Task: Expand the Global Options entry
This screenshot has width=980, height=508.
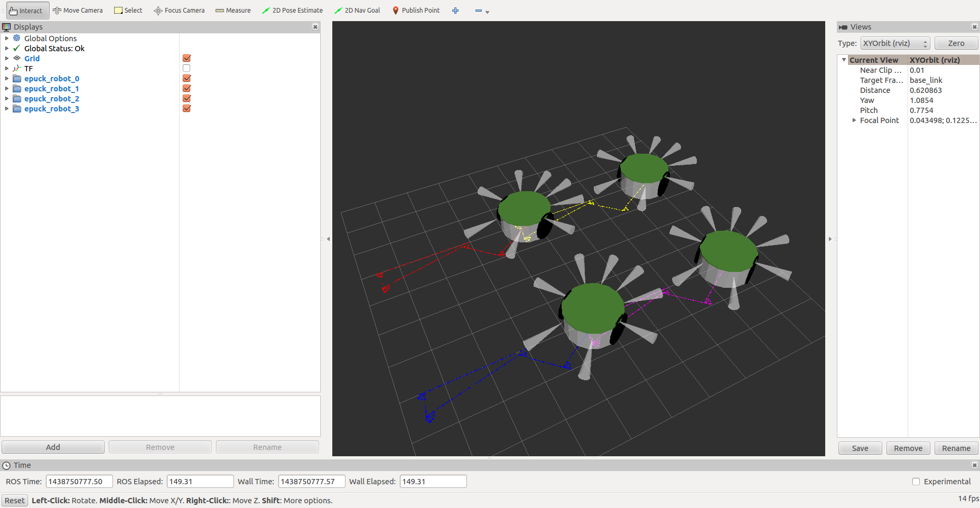Action: (x=7, y=39)
